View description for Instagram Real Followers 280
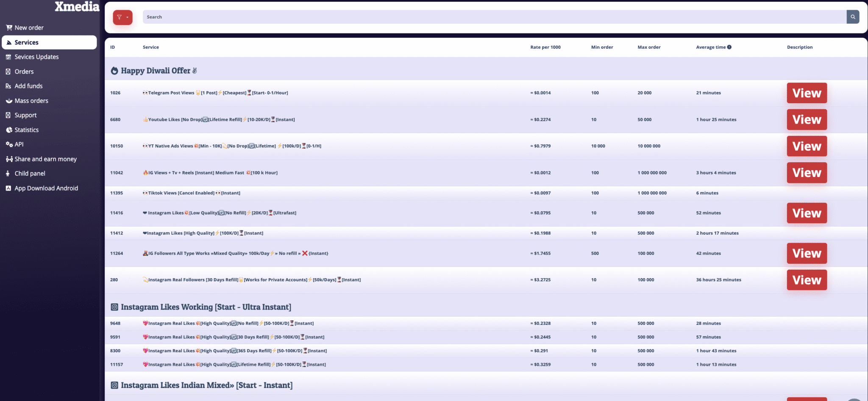This screenshot has width=868, height=401. coord(807,280)
